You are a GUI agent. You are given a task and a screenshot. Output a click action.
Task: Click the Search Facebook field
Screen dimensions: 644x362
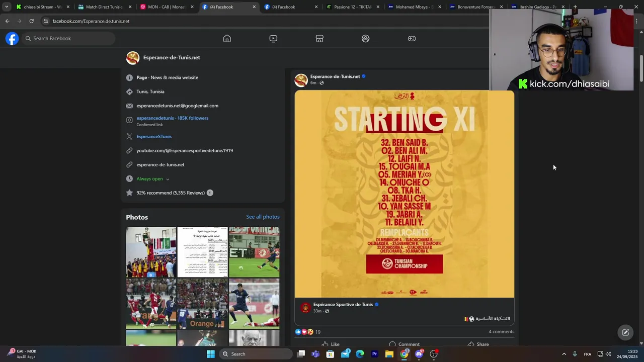click(x=69, y=39)
